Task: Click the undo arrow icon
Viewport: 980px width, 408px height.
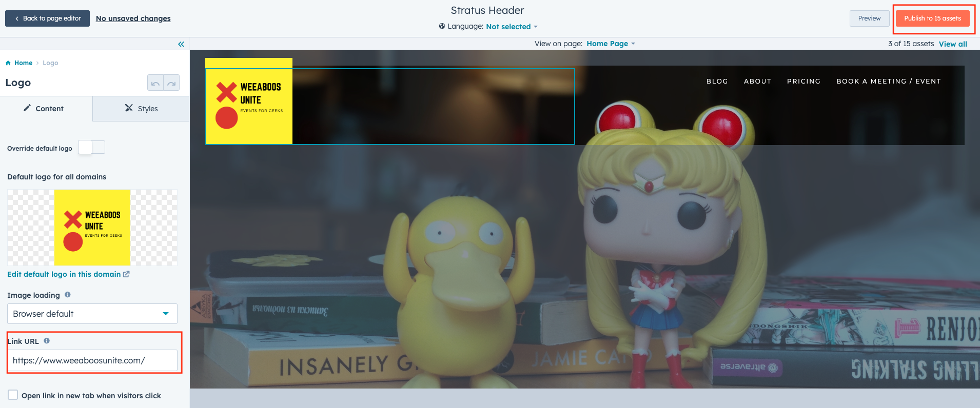Action: (155, 83)
